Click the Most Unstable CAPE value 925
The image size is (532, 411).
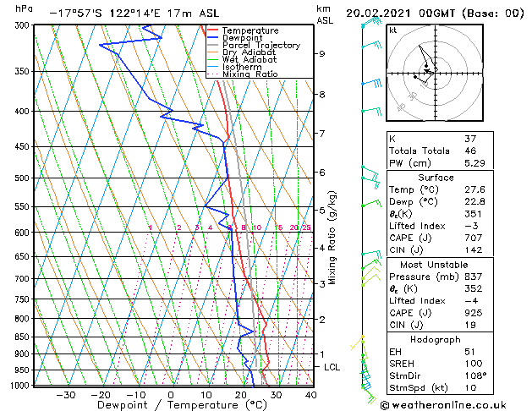(x=473, y=313)
